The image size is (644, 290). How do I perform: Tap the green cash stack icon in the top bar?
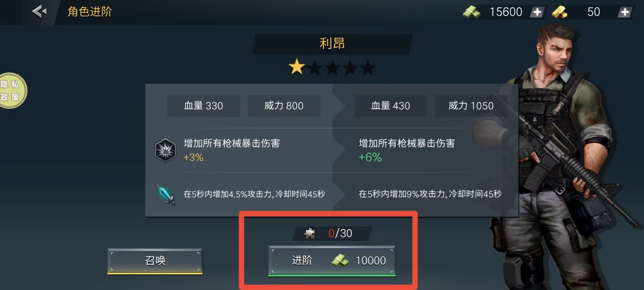(472, 12)
